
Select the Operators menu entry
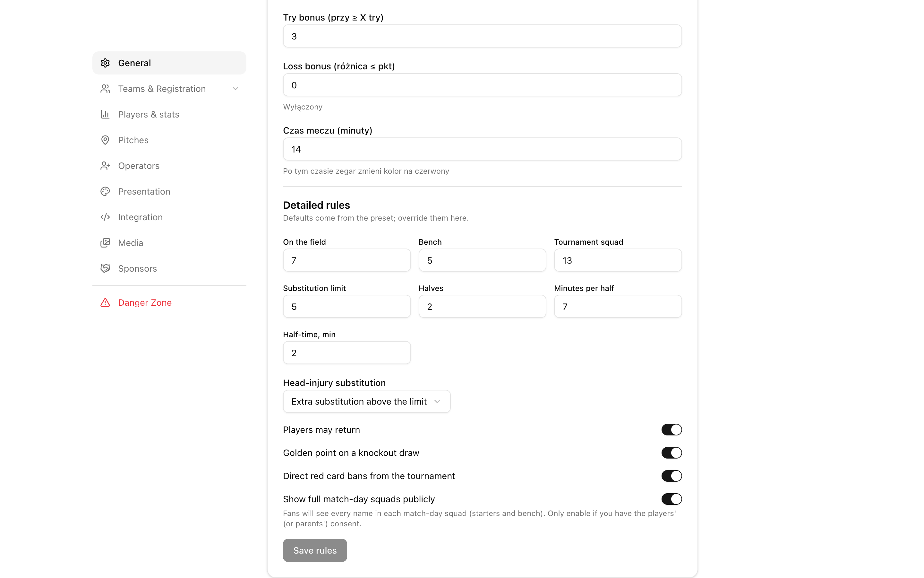[x=169, y=165]
